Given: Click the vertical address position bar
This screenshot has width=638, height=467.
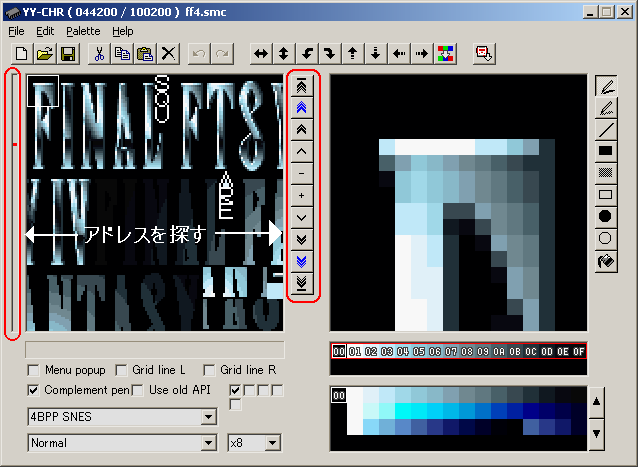Looking at the screenshot, I should [x=14, y=203].
